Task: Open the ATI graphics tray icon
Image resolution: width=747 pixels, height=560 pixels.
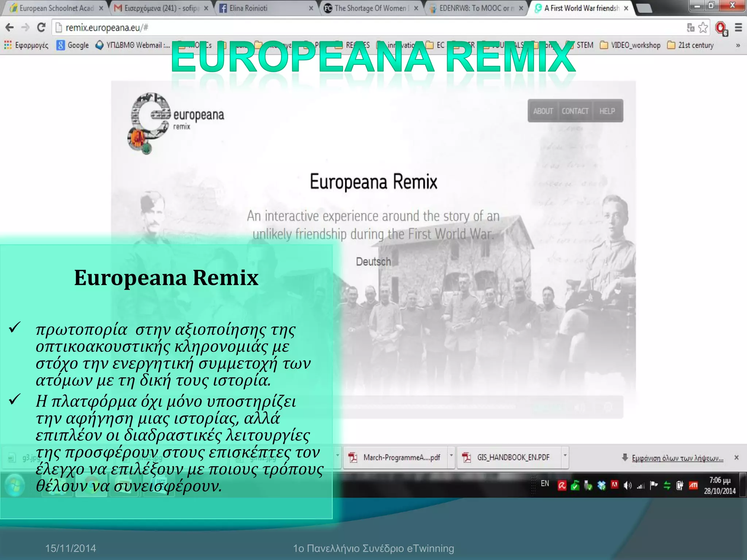Action: (693, 485)
